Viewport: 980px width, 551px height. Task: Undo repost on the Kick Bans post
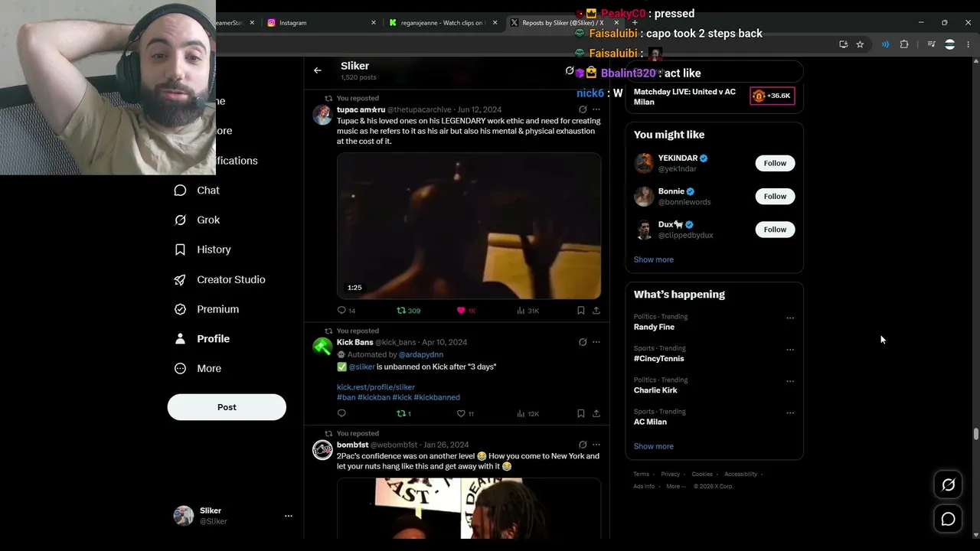pyautogui.click(x=400, y=413)
